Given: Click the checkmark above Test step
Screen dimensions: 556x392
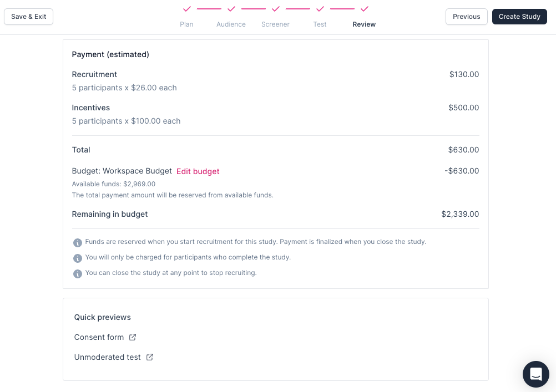Looking at the screenshot, I should pos(320,9).
